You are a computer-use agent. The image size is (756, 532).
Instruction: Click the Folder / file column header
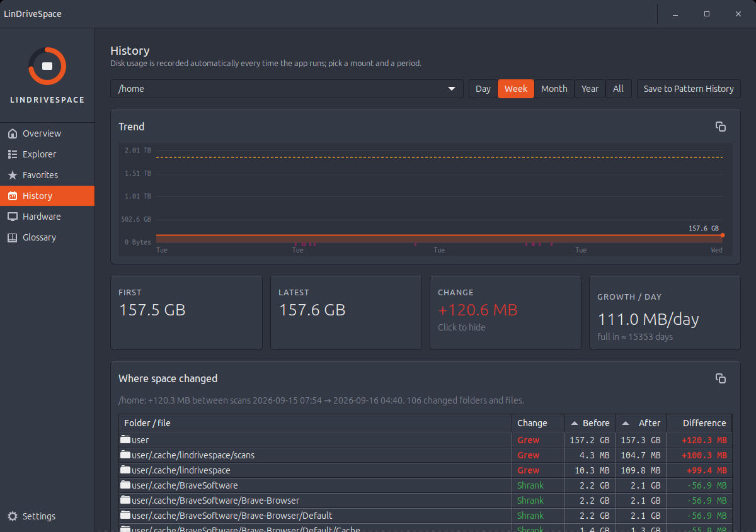point(315,423)
